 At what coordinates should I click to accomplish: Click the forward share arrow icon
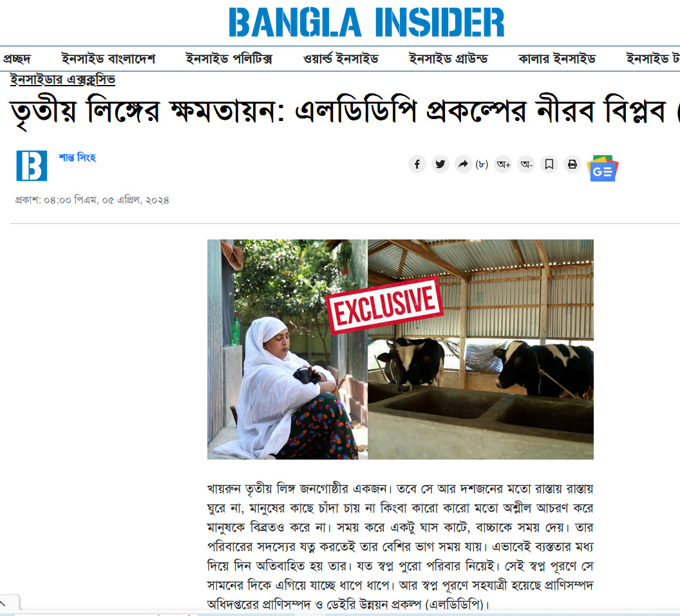(x=464, y=164)
